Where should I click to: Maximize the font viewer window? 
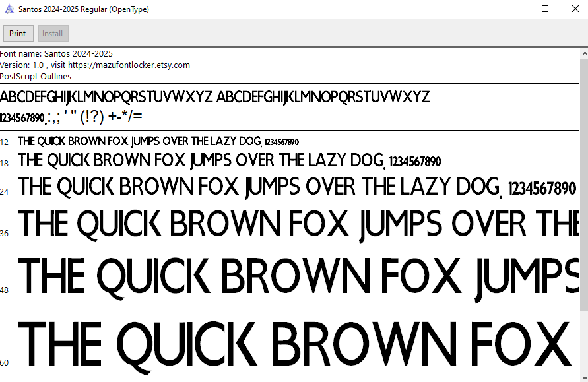coord(545,9)
